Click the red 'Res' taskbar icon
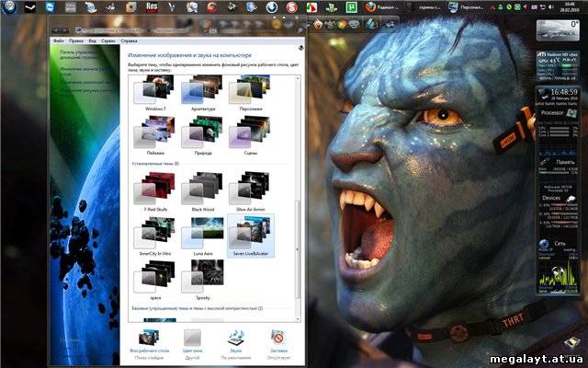Screen dimensions: 588x368 [152, 6]
